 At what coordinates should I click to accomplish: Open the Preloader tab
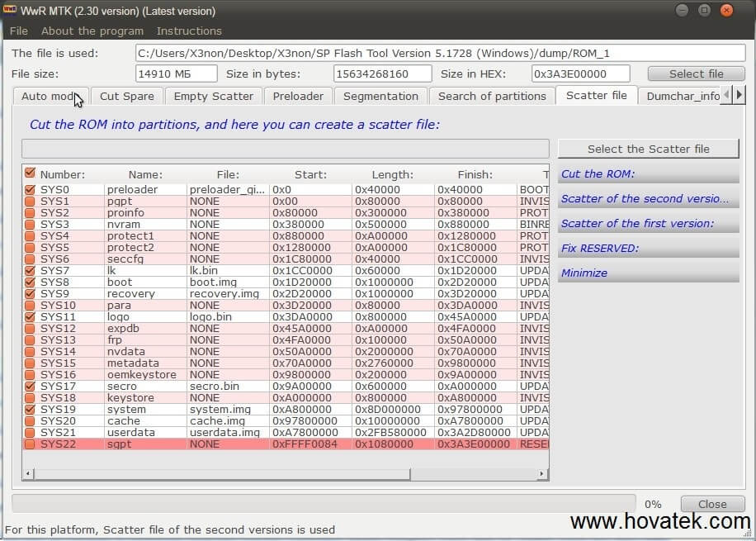298,96
